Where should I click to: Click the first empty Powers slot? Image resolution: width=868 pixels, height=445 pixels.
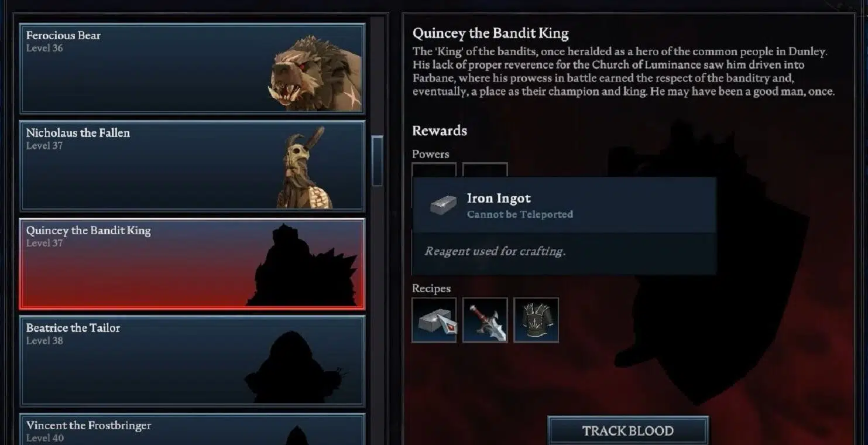(x=434, y=170)
